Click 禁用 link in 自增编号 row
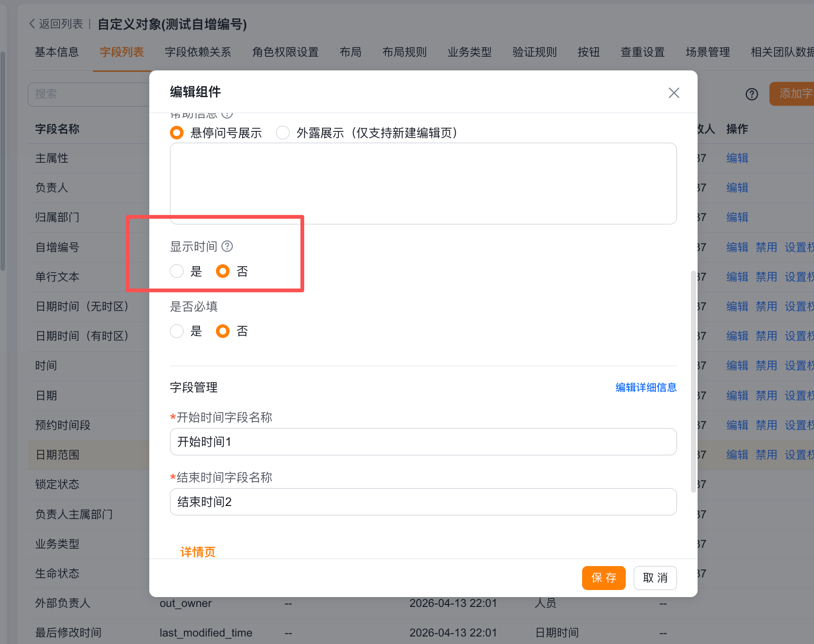 tap(766, 247)
